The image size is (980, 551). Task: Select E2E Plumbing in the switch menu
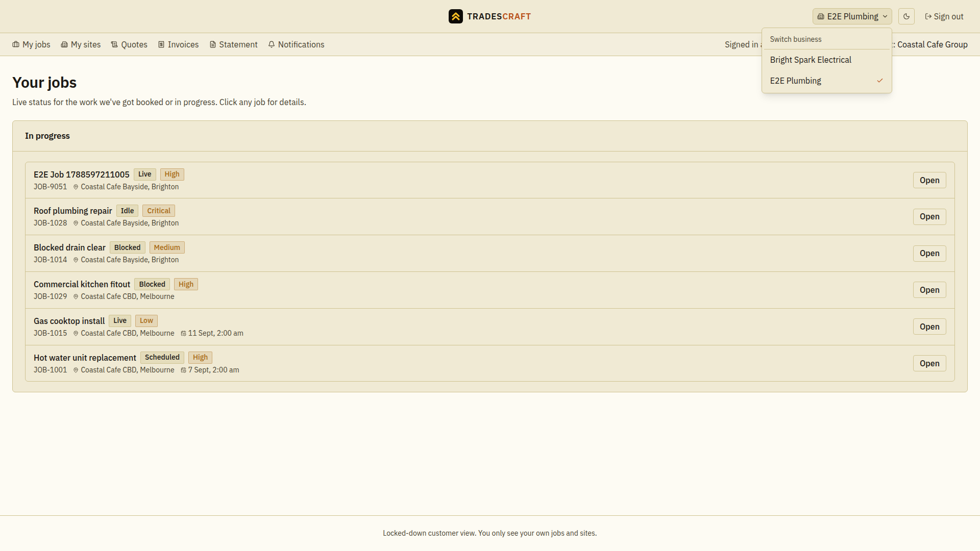point(827,81)
